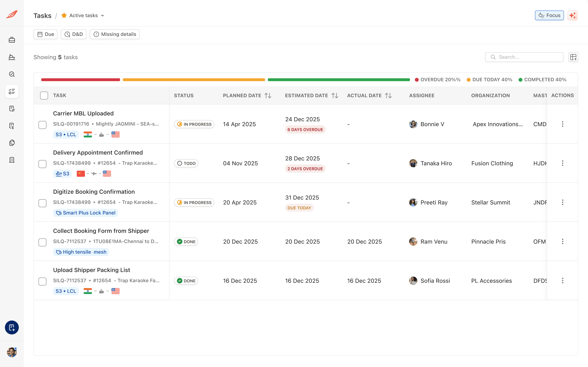Select the D&D filter tab
This screenshot has height=367, width=588.
(x=74, y=34)
